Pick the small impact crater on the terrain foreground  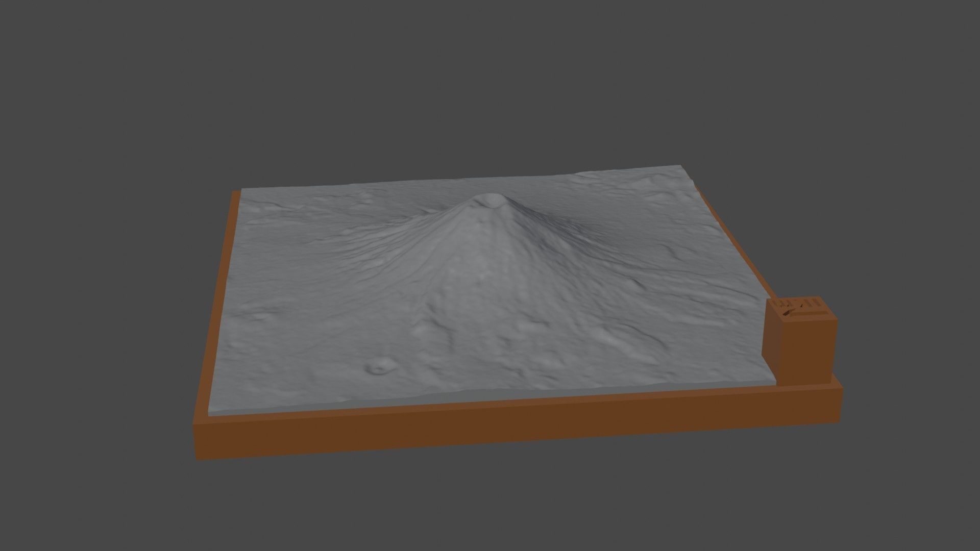[381, 365]
